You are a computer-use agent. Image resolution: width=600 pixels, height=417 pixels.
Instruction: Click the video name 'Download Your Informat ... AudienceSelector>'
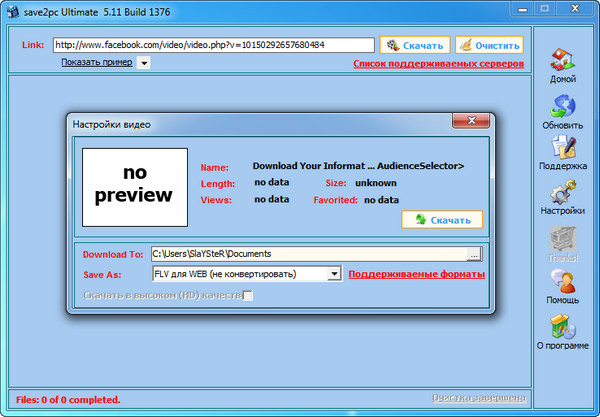click(358, 166)
